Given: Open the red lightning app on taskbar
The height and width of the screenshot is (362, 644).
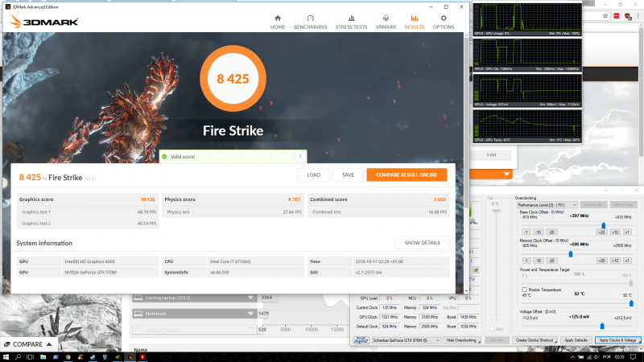Looking at the screenshot, I should coord(142,357).
